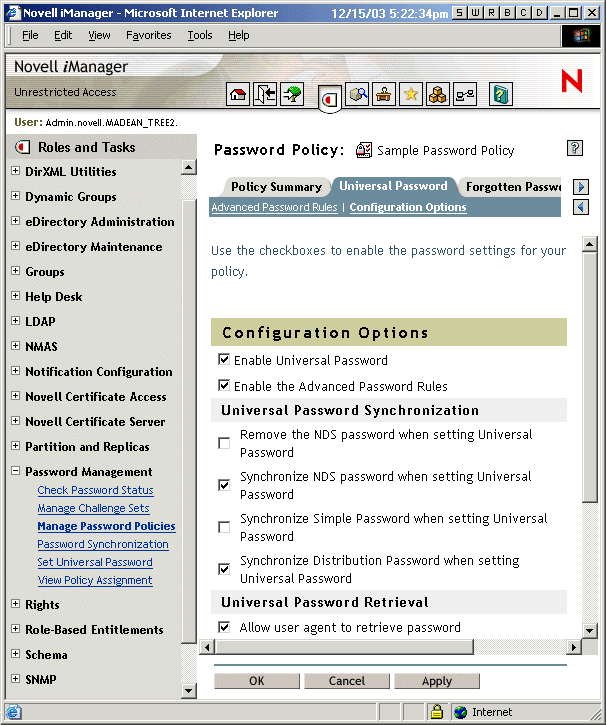The height and width of the screenshot is (725, 606).
Task: Click the content horizontal scrollbar thumb
Action: tap(344, 647)
